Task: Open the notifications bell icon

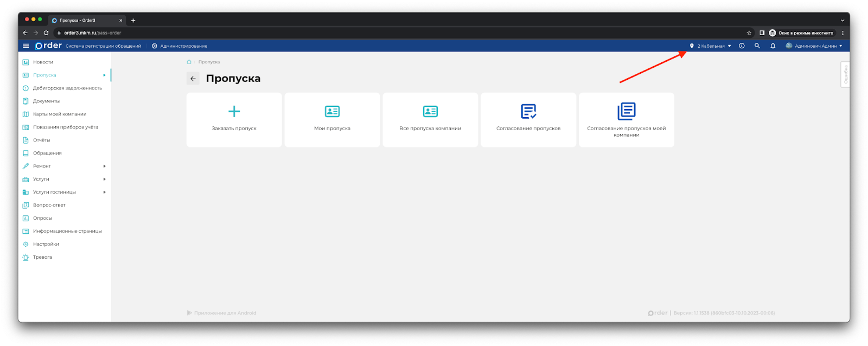Action: click(x=773, y=46)
